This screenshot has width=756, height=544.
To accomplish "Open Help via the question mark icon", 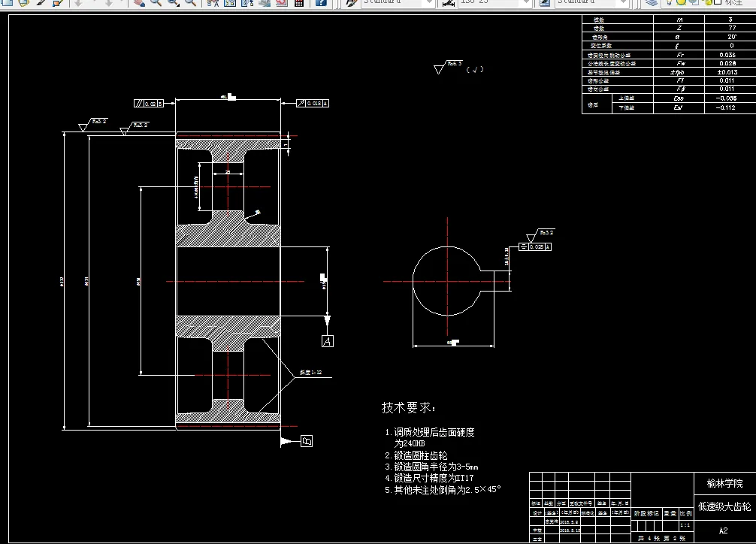I will (321, 2).
